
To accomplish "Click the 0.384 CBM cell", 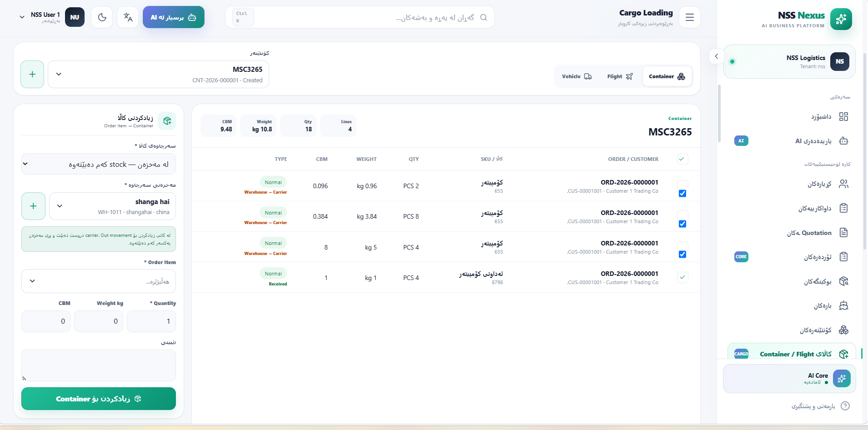I will coord(320,216).
